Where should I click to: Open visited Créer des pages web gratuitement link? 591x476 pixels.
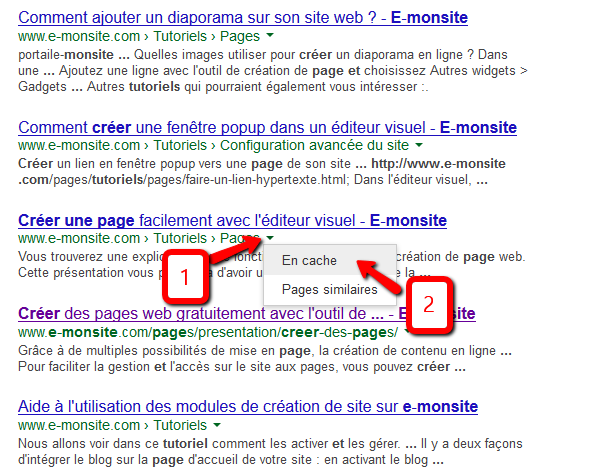pyautogui.click(x=247, y=314)
